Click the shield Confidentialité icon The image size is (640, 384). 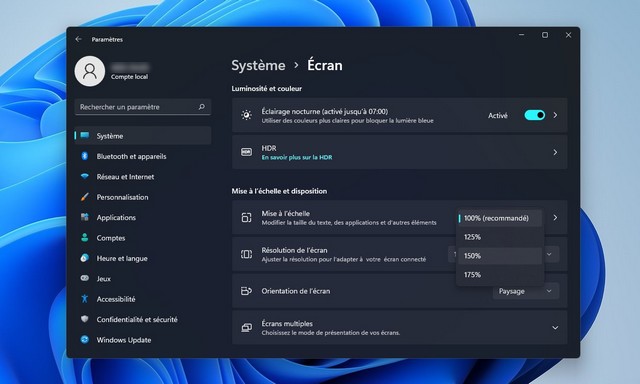(84, 319)
